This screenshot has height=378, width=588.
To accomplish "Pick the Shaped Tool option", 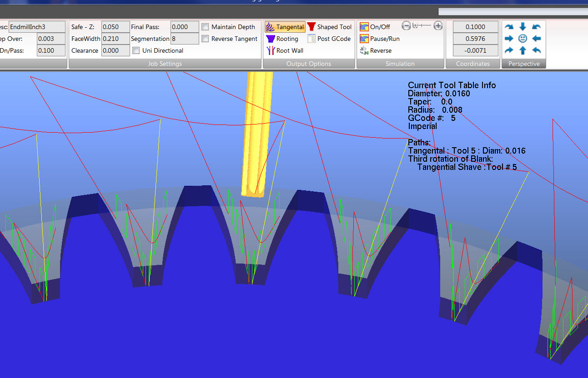I will (x=329, y=27).
